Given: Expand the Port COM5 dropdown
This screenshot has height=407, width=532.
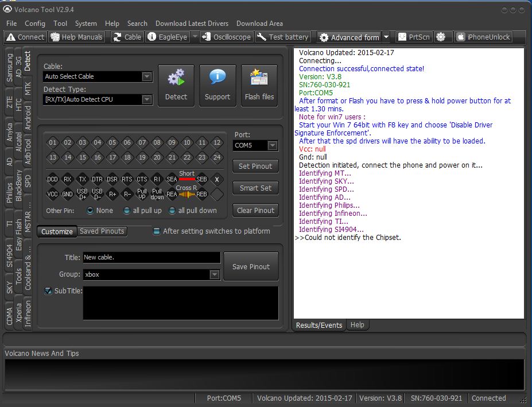Looking at the screenshot, I should click(273, 146).
